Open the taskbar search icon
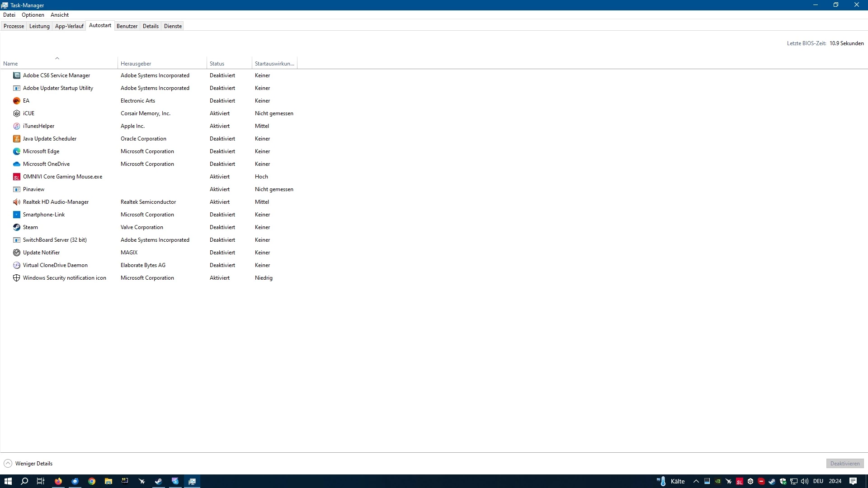This screenshot has width=868, height=488. point(25,481)
